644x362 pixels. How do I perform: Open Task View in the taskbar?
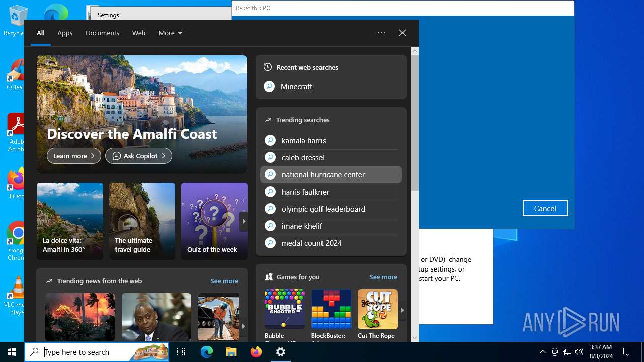tap(181, 352)
